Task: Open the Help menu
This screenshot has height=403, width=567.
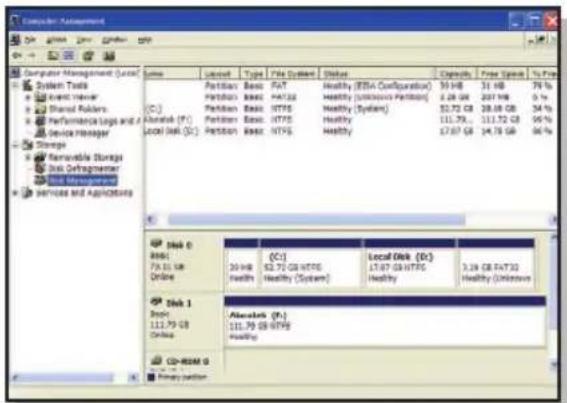Action: (145, 40)
